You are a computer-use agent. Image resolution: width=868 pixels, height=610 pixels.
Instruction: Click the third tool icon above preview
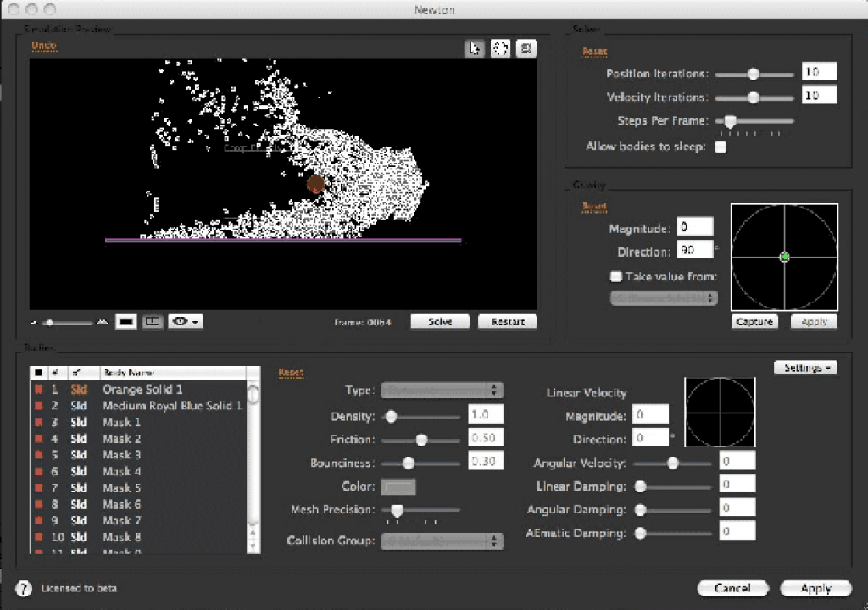tap(526, 48)
